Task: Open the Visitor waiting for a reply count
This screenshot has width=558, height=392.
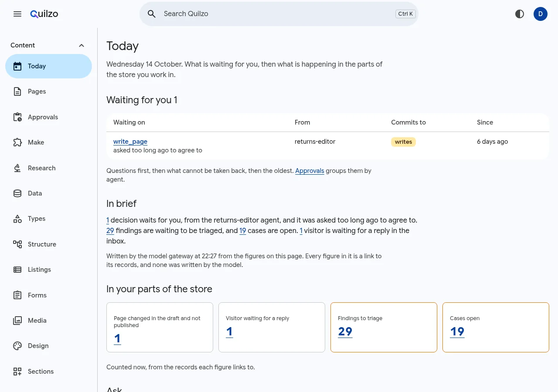Action: pos(229,331)
